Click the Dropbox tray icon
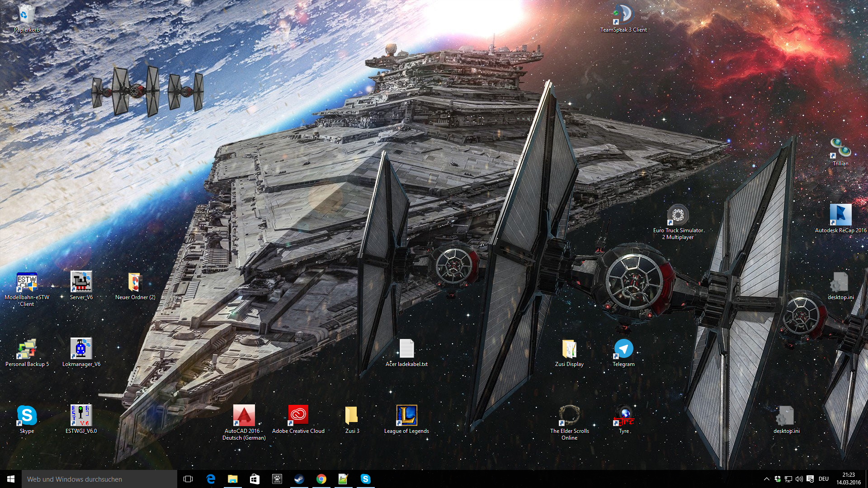This screenshot has height=488, width=868. [778, 479]
